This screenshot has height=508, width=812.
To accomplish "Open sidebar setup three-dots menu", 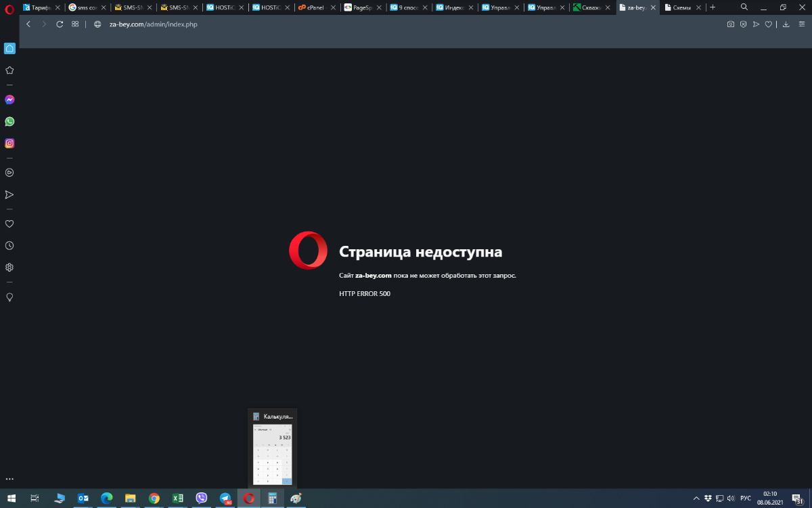I will 9,479.
